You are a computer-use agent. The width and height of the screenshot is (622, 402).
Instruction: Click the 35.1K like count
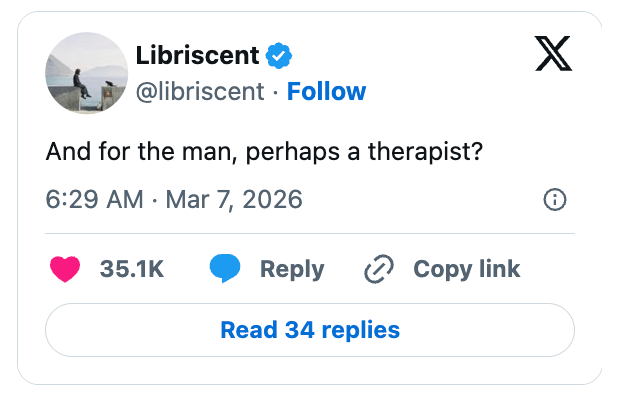[x=132, y=268]
